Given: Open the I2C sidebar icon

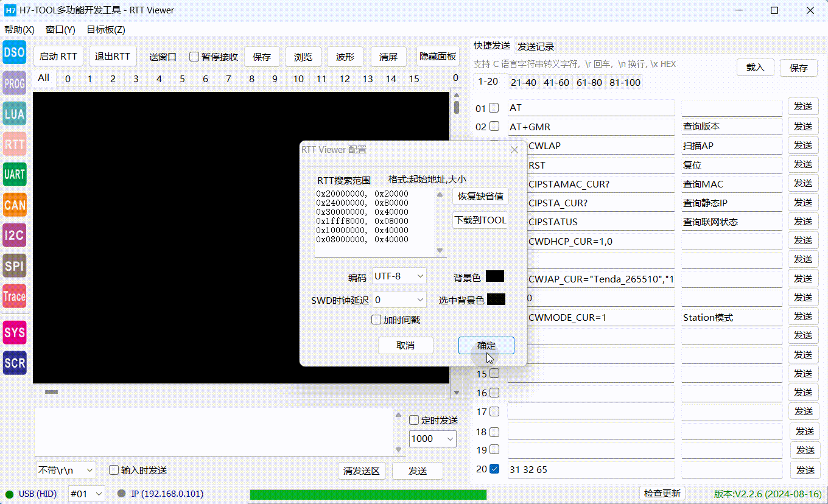Looking at the screenshot, I should point(15,235).
